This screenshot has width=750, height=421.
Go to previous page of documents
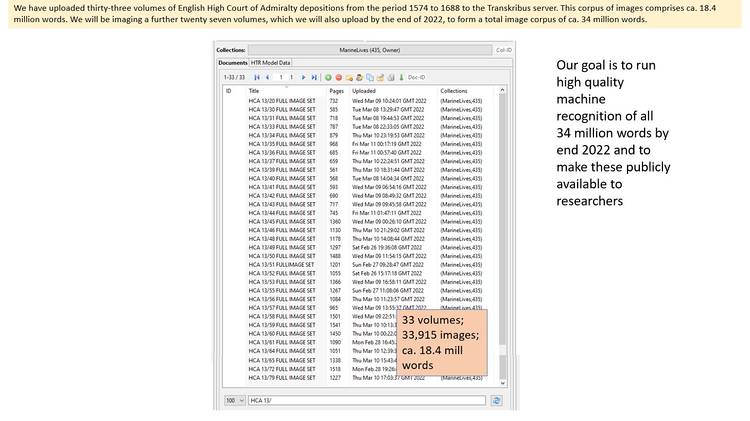coord(266,77)
